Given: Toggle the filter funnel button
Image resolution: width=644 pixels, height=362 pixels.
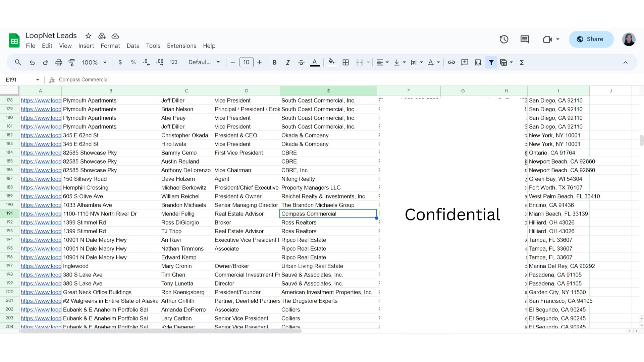Looking at the screenshot, I should pos(491,62).
